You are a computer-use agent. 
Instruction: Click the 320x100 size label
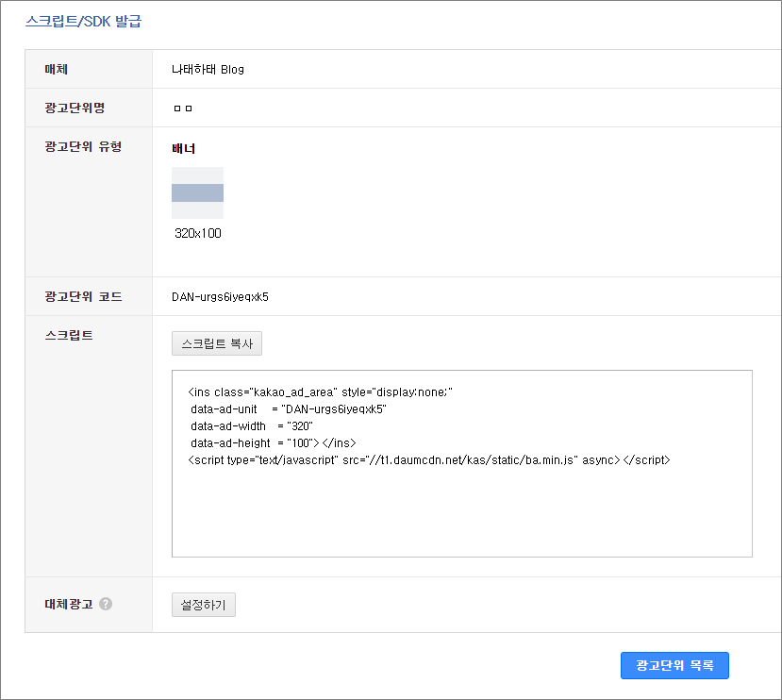point(198,233)
